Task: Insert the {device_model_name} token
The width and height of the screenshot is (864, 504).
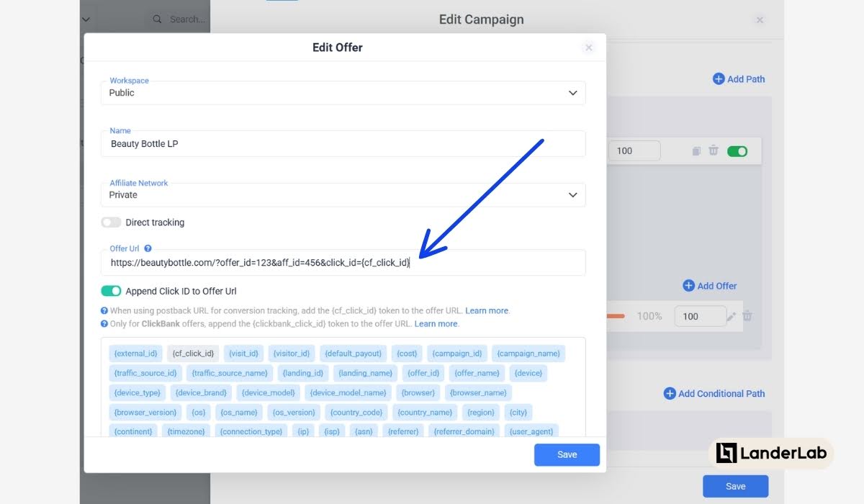Action: pyautogui.click(x=348, y=392)
